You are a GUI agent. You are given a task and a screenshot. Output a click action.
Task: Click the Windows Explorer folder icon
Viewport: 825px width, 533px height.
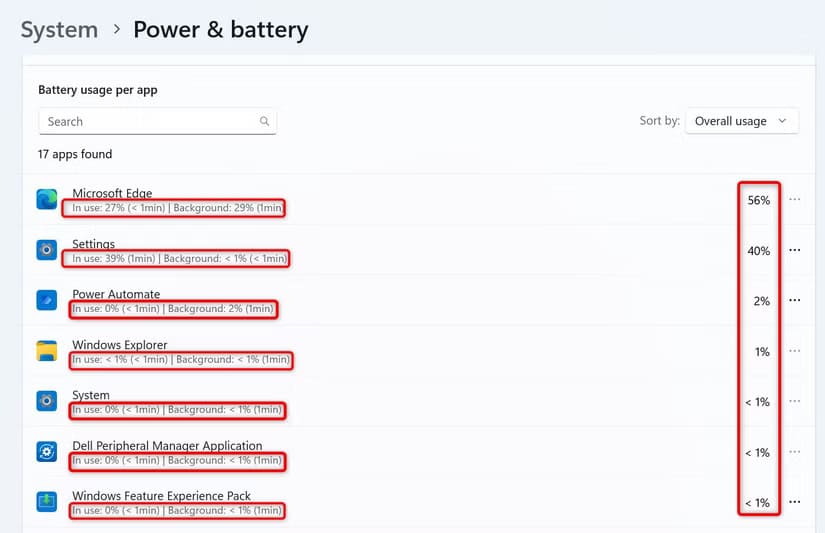(x=47, y=351)
